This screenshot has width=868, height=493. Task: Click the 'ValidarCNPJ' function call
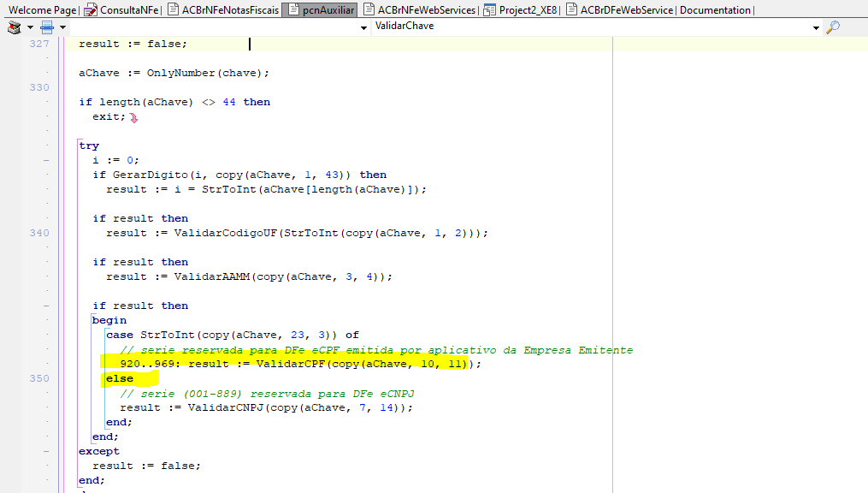pos(225,407)
